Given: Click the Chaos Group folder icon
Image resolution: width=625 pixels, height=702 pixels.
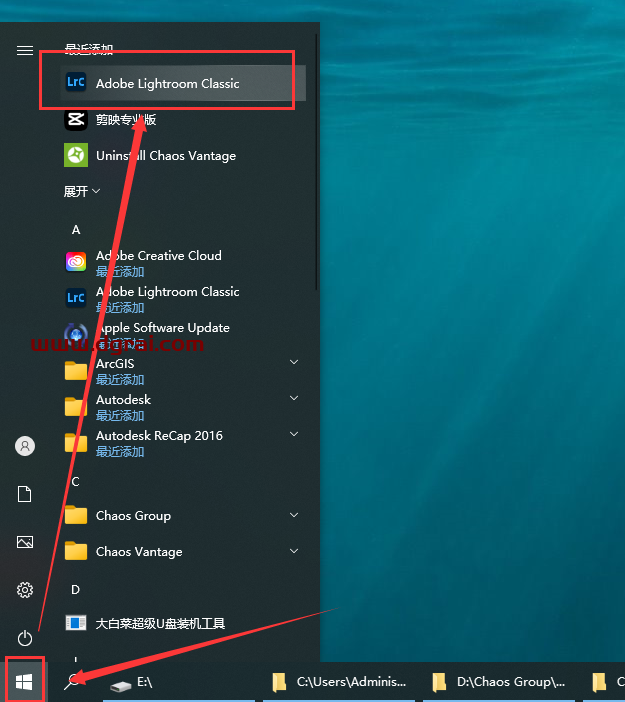Looking at the screenshot, I should [x=76, y=515].
